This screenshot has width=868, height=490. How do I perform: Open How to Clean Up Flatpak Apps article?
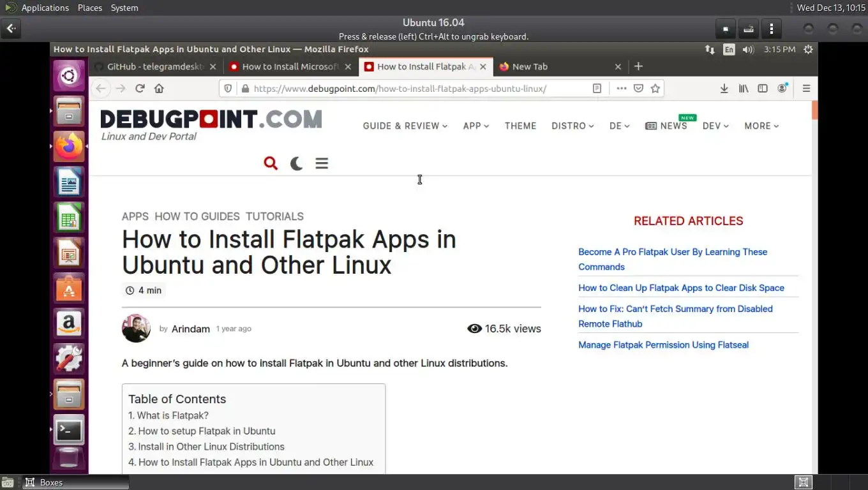681,288
